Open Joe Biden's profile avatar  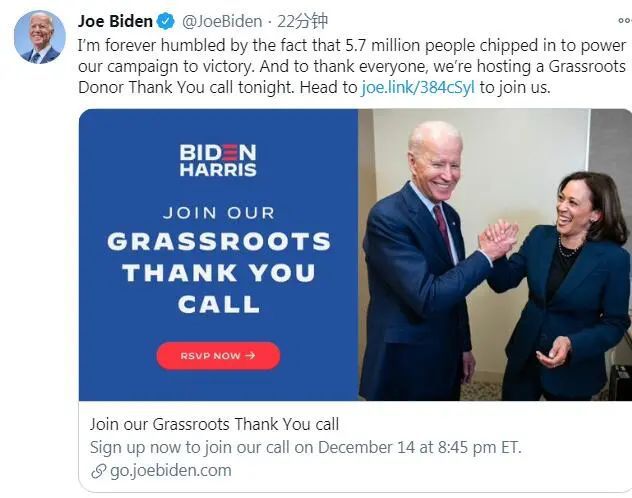click(x=40, y=37)
